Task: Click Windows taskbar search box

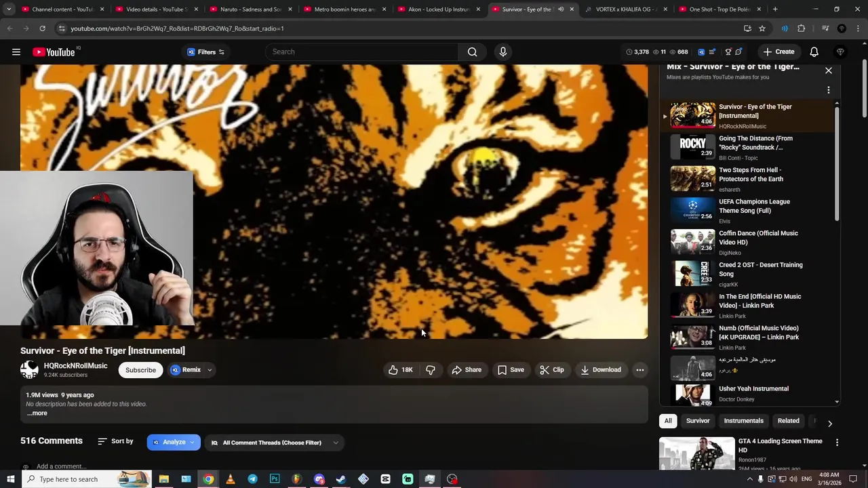Action: tap(87, 479)
